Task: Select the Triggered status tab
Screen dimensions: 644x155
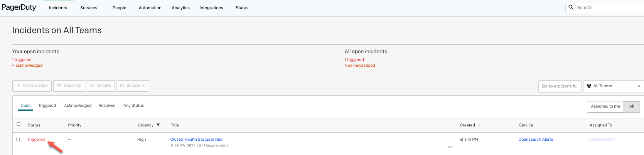Action: point(47,106)
